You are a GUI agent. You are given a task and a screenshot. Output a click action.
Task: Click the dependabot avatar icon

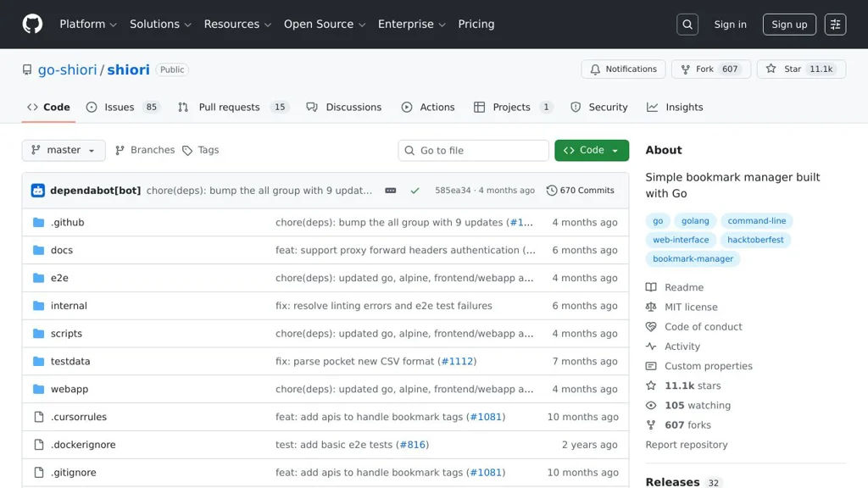(x=38, y=191)
